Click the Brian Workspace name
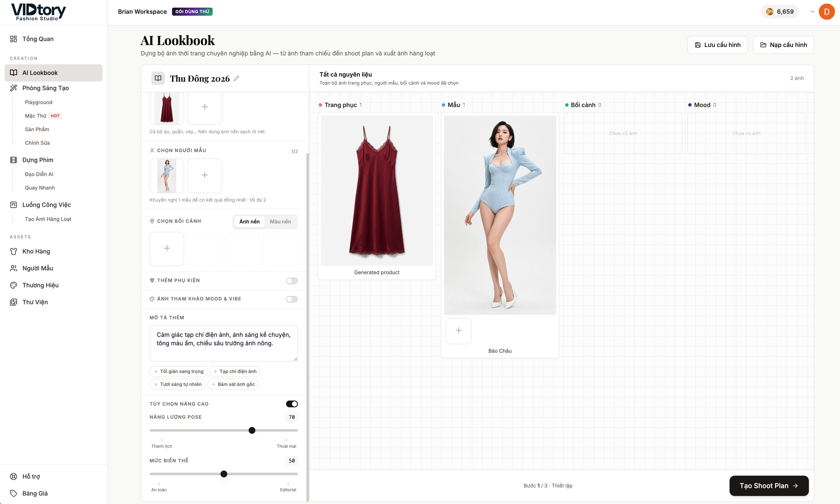Screen dimensions: 840x504 (x=142, y=12)
